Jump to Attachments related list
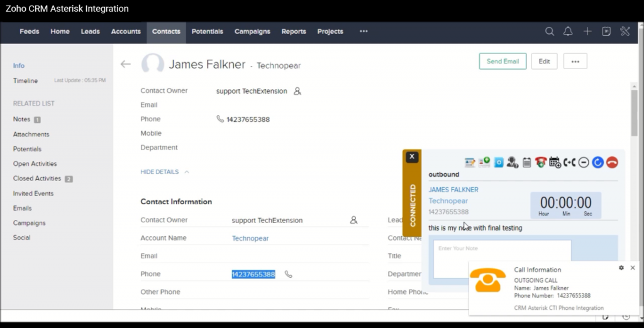The height and width of the screenshot is (328, 644). [x=31, y=134]
